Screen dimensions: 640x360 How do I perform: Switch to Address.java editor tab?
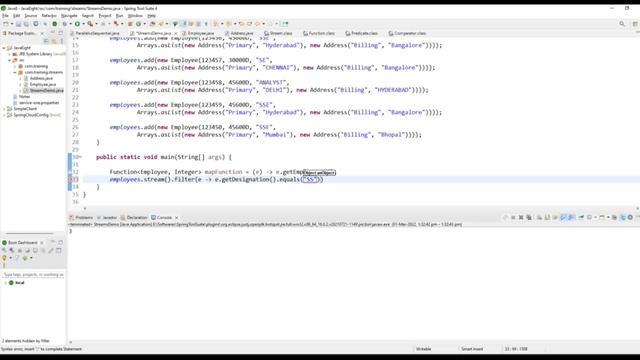pyautogui.click(x=242, y=33)
